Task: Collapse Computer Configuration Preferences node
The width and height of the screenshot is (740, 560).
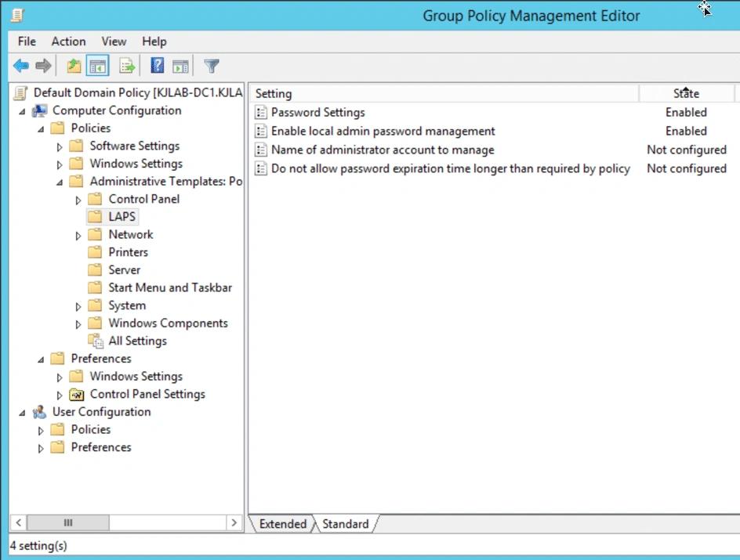Action: [x=41, y=359]
